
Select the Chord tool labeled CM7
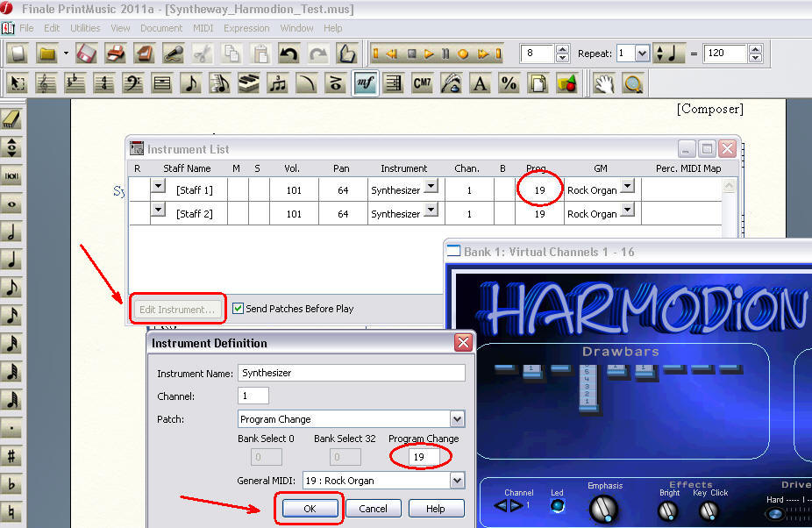423,83
